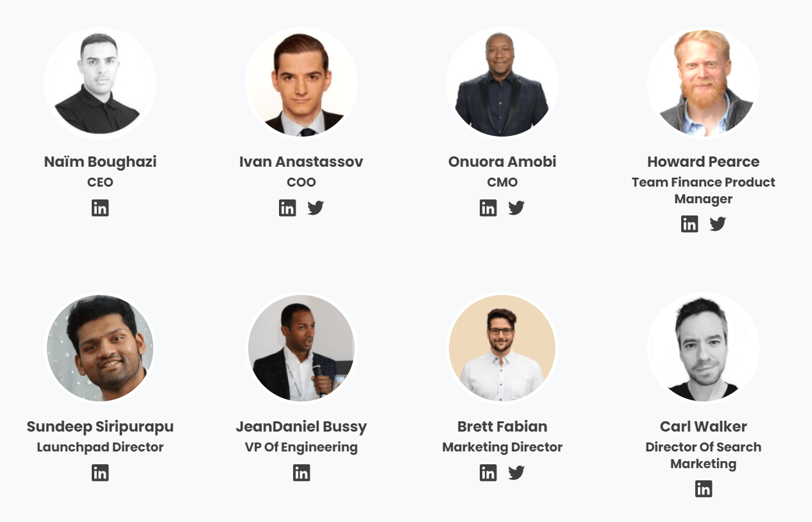Open Brett Fabian's LinkedIn profile
The image size is (812, 522).
coord(488,473)
